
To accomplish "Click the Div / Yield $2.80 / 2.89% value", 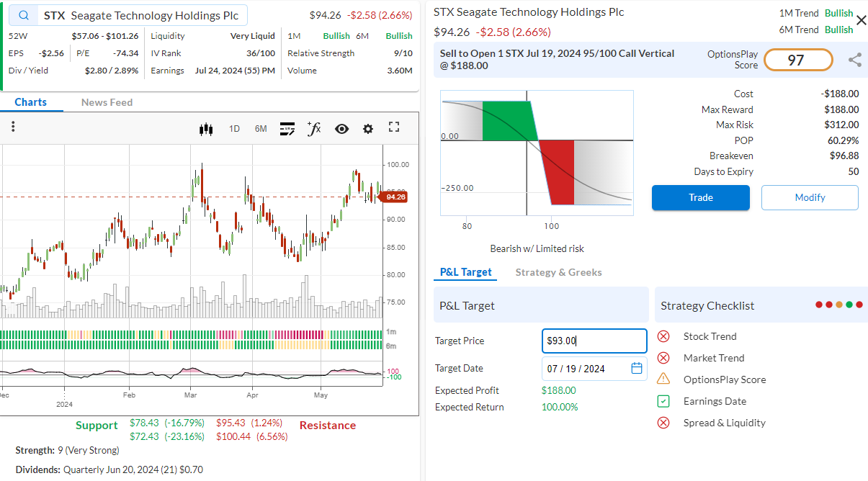I will click(x=112, y=71).
